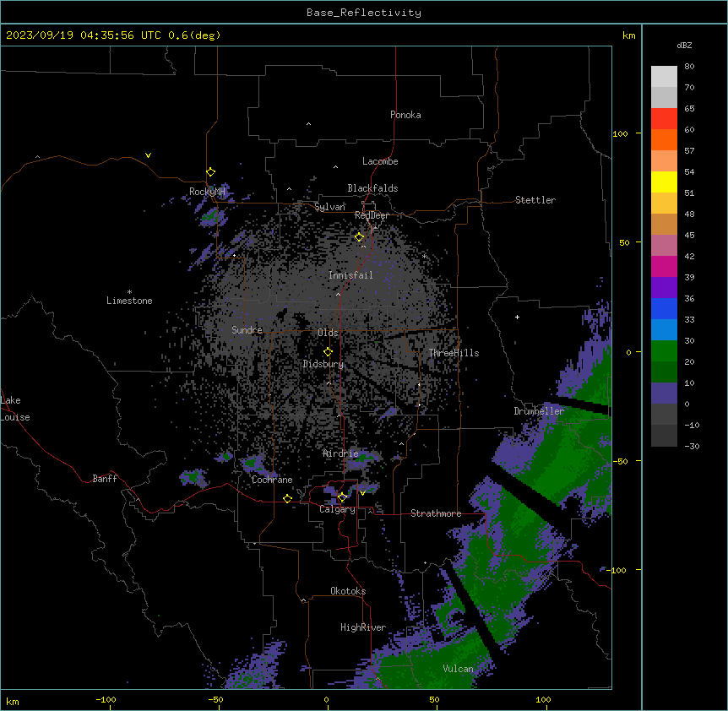Select the light blue 33-30 dBZ swatch

(x=664, y=330)
